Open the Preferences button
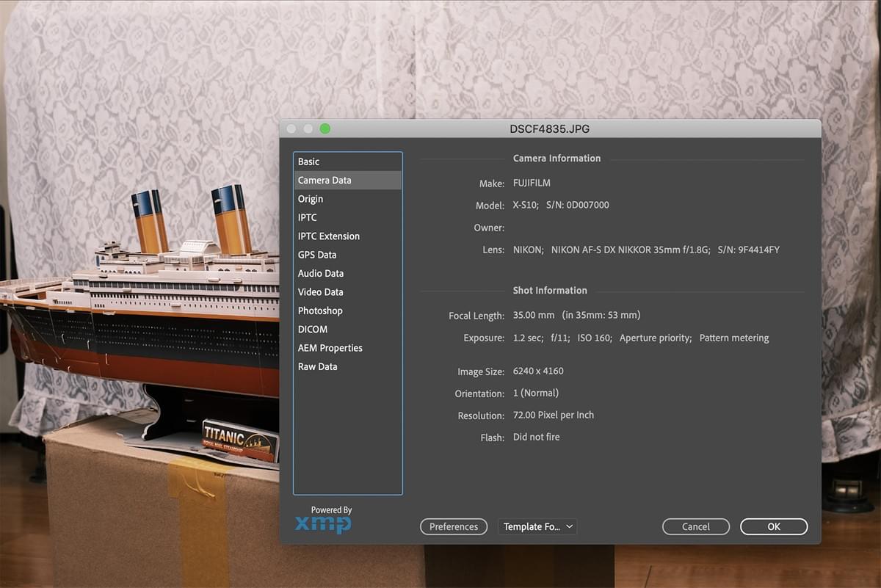The image size is (881, 588). 454,526
